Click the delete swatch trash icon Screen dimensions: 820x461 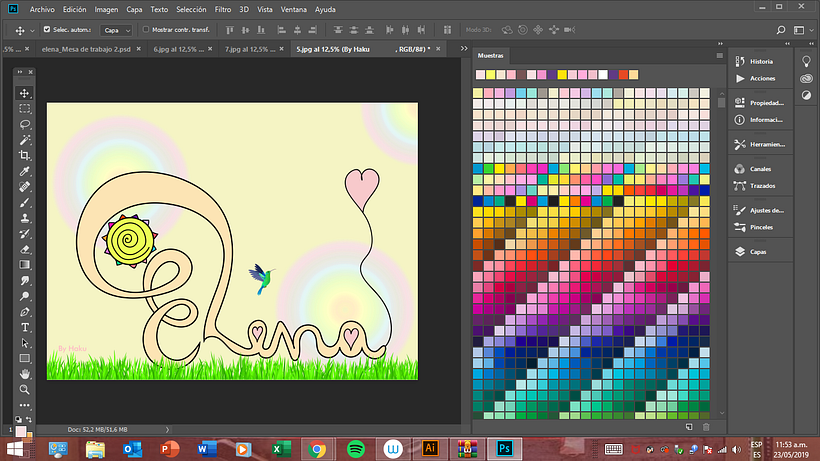point(706,427)
